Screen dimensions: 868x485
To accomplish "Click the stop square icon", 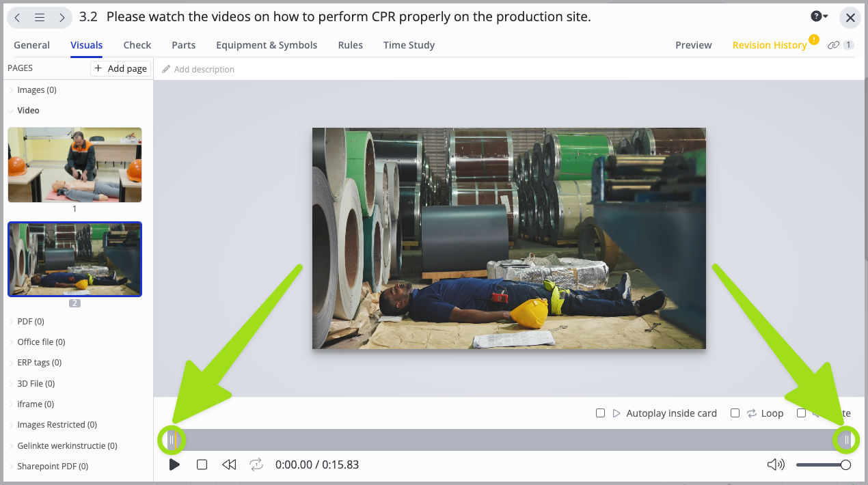I will point(202,465).
